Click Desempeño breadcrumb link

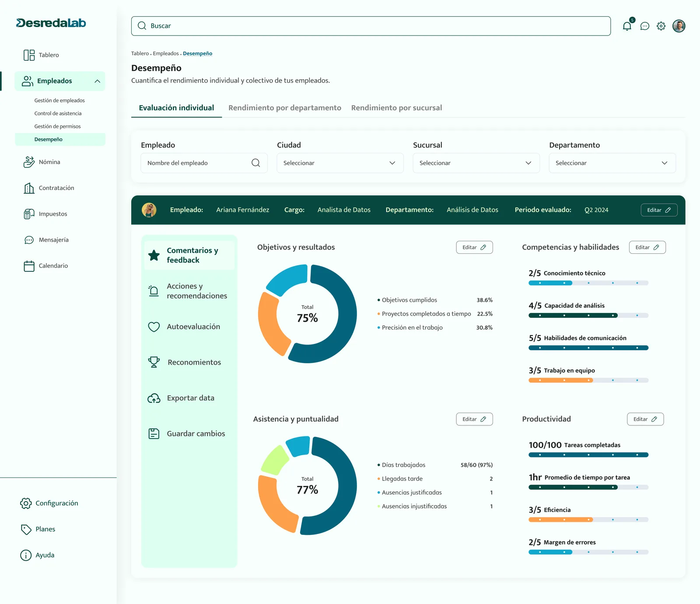tap(197, 53)
